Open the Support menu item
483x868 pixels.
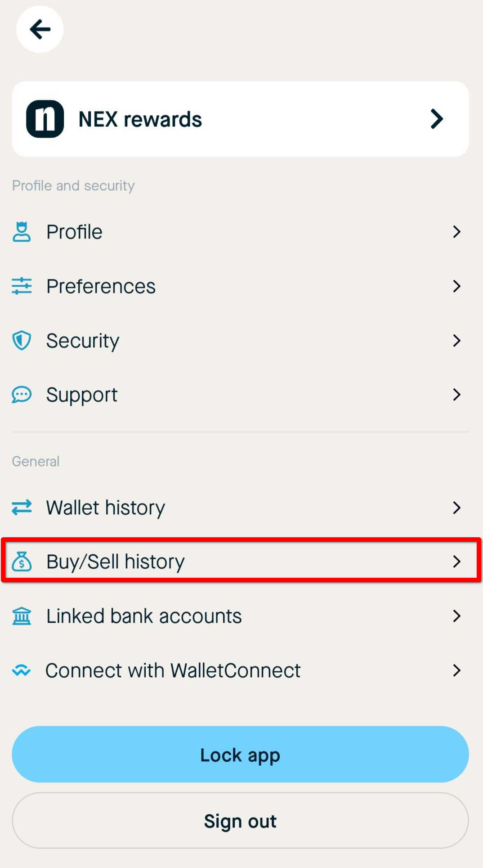tap(240, 395)
